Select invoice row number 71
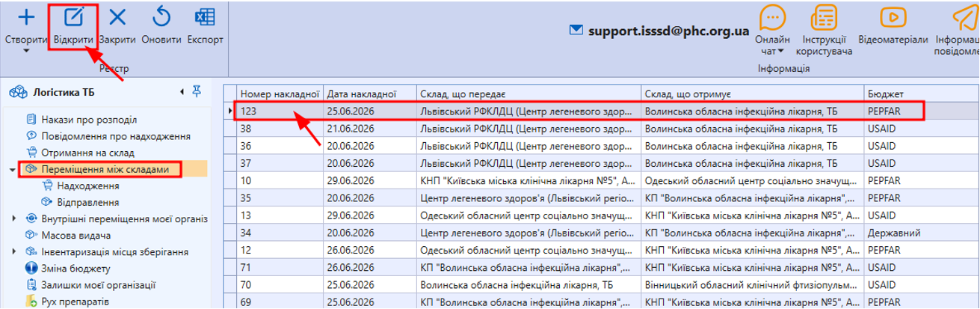Viewport: 980px width, 309px height. pos(603,266)
